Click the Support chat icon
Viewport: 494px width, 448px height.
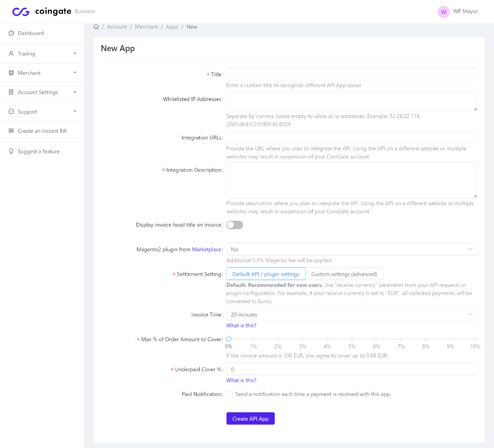[x=11, y=112]
